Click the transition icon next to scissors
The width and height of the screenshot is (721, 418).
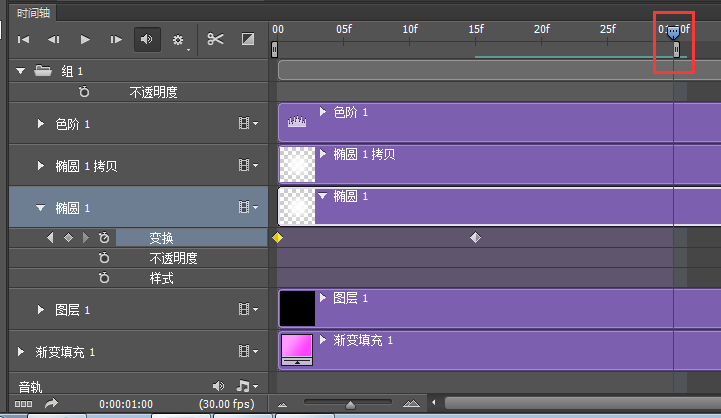[x=248, y=39]
